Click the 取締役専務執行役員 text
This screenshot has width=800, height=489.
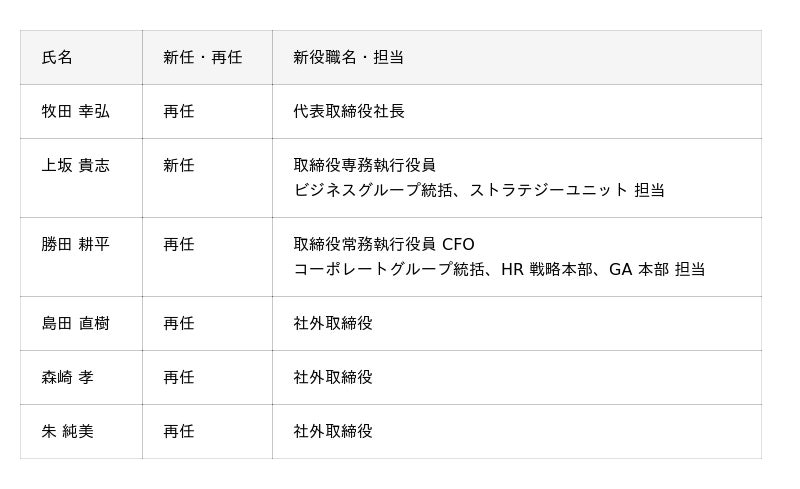tap(364, 166)
